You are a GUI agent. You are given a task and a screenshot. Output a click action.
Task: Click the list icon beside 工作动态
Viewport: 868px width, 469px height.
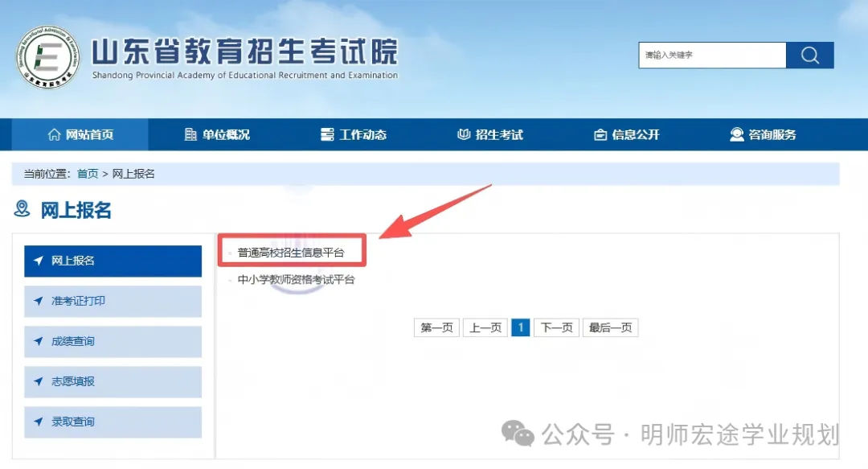(327, 134)
